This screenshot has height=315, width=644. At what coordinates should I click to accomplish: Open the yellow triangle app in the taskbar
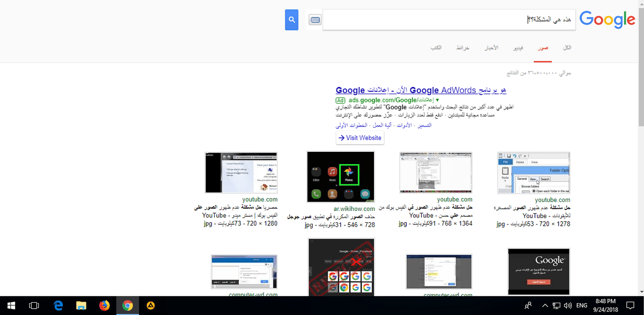click(x=151, y=305)
